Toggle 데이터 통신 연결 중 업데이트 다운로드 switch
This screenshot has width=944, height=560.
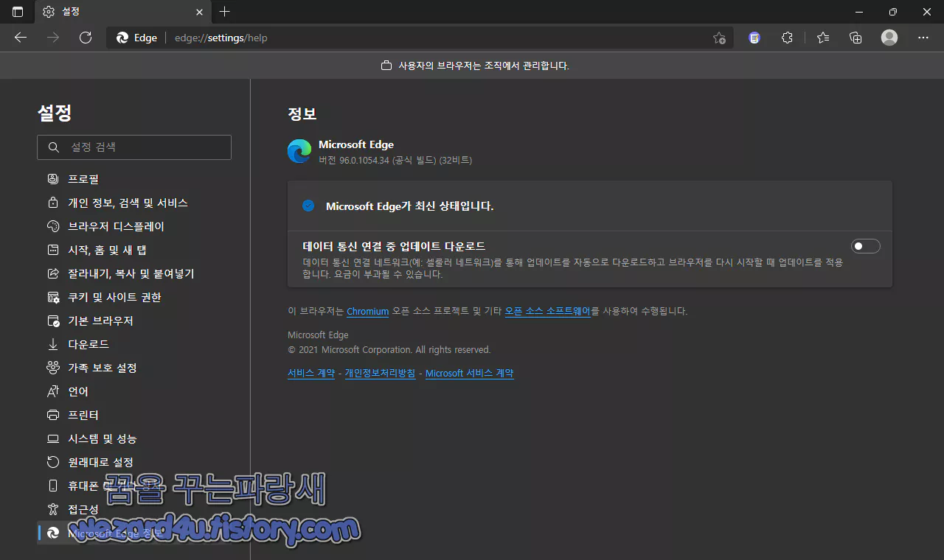pos(866,246)
